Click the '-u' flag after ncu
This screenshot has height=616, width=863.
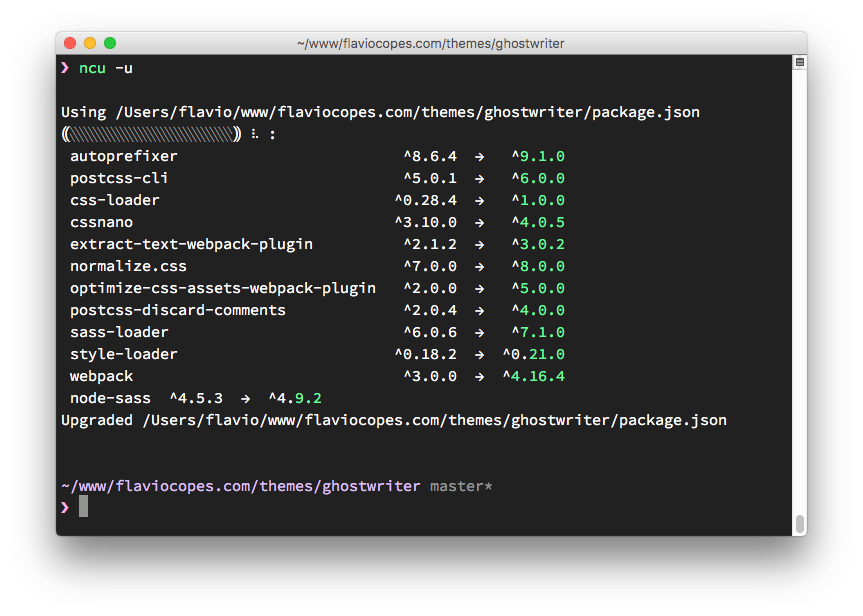click(x=124, y=68)
